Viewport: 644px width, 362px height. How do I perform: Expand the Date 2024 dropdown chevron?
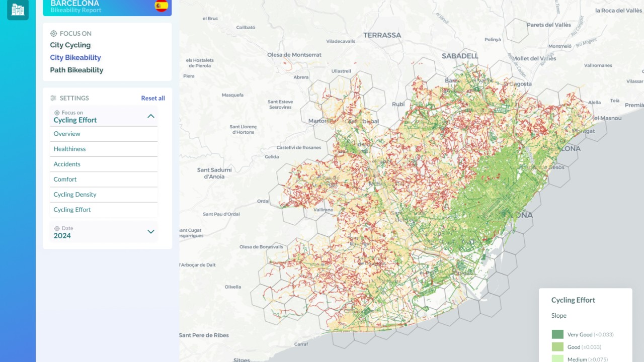150,232
